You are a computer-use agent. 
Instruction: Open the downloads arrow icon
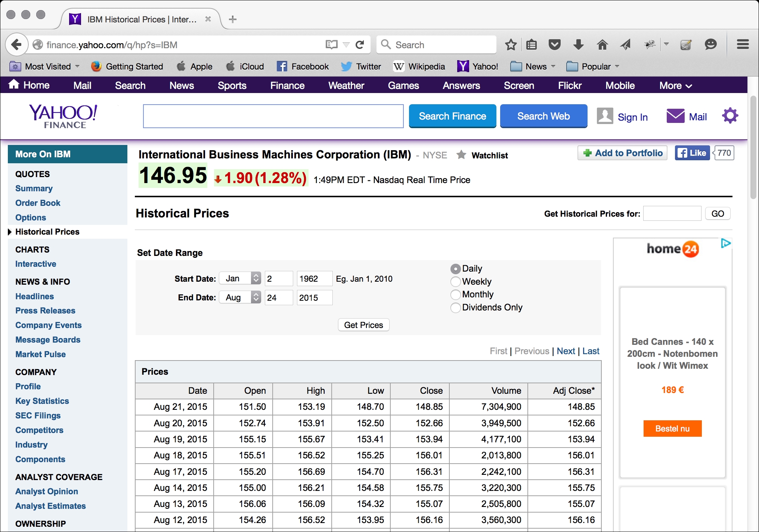tap(578, 45)
